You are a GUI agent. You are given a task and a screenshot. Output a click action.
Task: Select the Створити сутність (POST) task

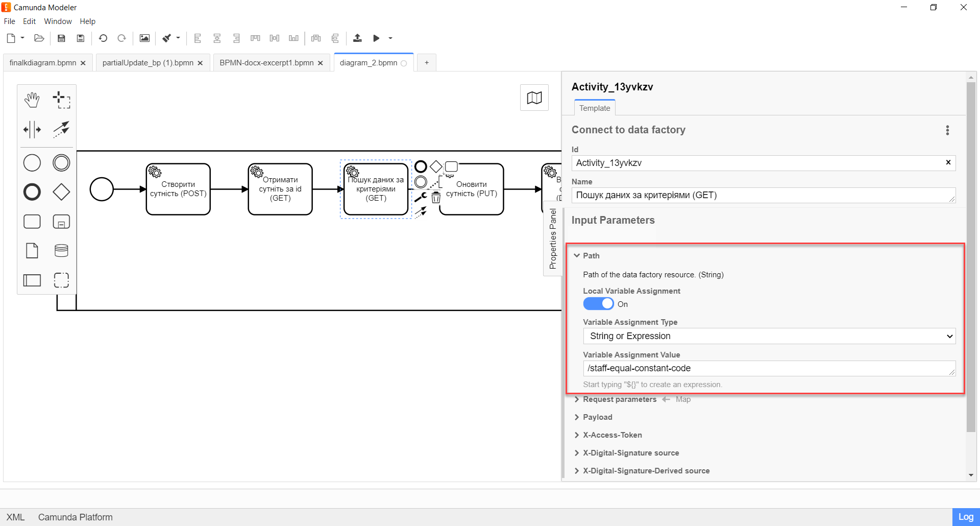point(178,189)
